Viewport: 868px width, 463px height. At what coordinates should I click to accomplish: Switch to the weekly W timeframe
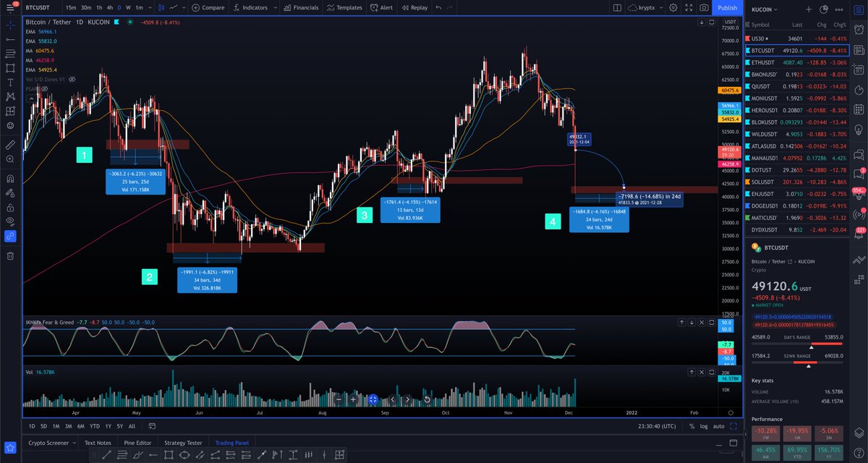click(127, 8)
